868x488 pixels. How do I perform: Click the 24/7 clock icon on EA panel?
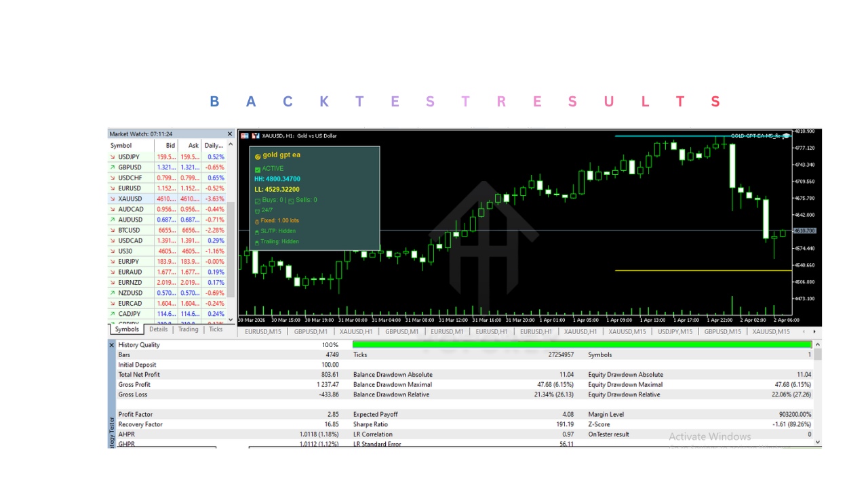pyautogui.click(x=257, y=210)
